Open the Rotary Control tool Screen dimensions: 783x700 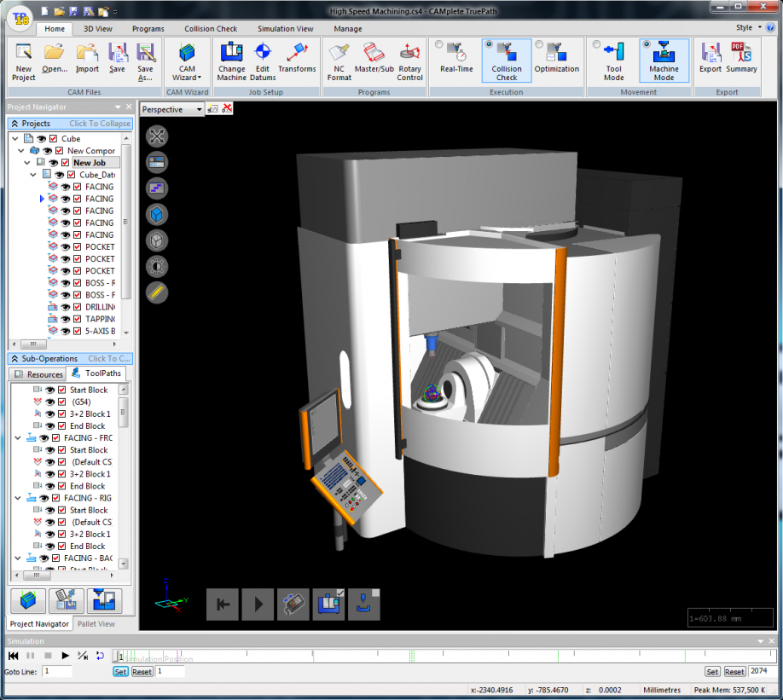[x=410, y=62]
